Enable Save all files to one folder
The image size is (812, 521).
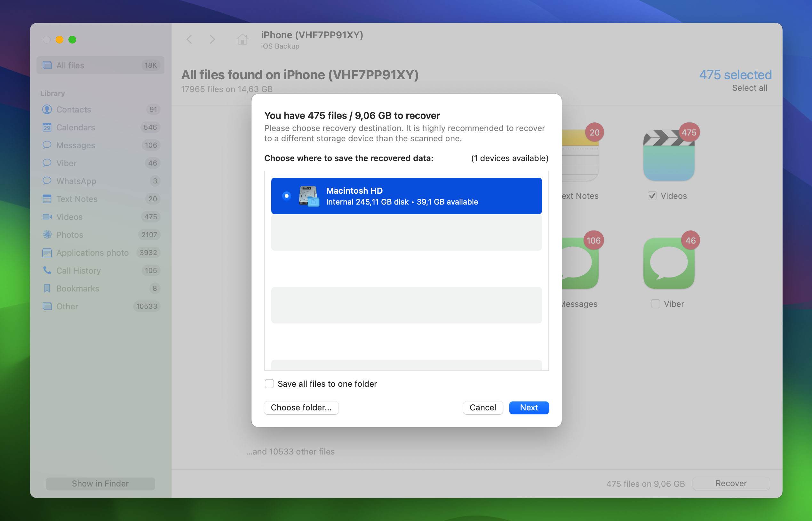point(269,383)
